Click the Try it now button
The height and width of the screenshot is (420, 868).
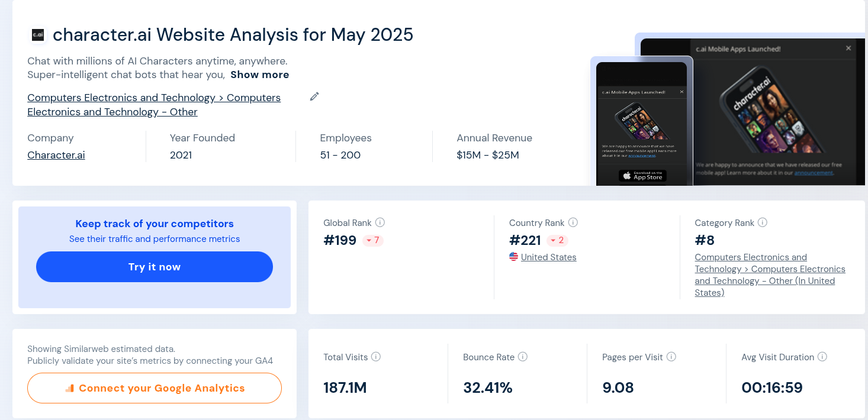pos(155,267)
